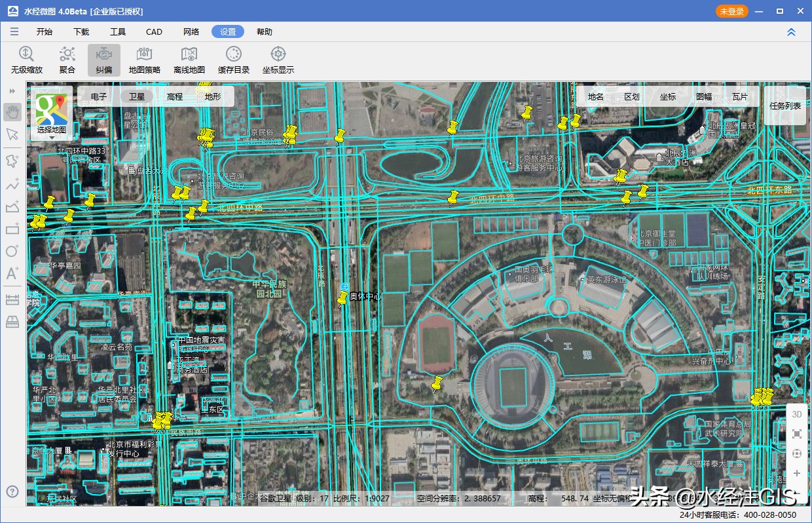
Task: Select the freeform shape drawing tool
Action: point(12,161)
